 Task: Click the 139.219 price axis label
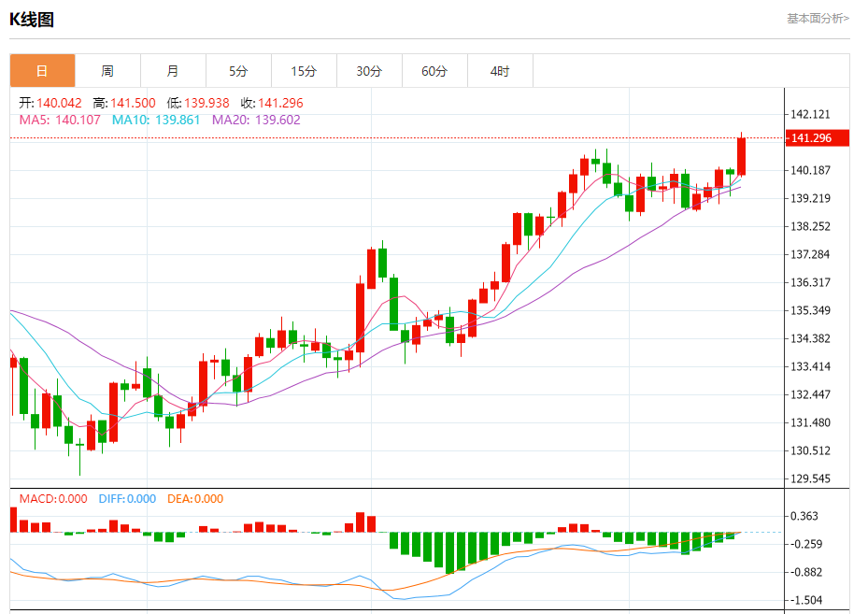(810, 198)
